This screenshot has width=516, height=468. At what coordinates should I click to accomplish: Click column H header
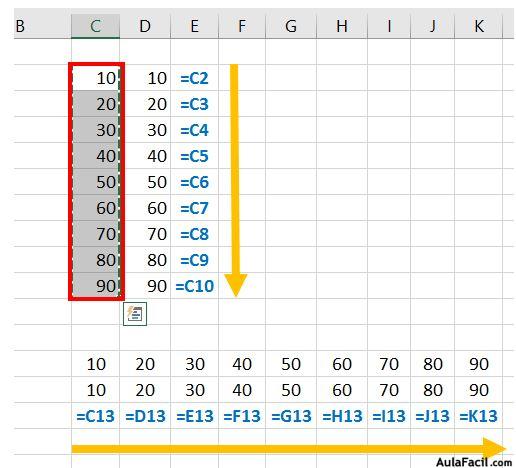pyautogui.click(x=342, y=26)
